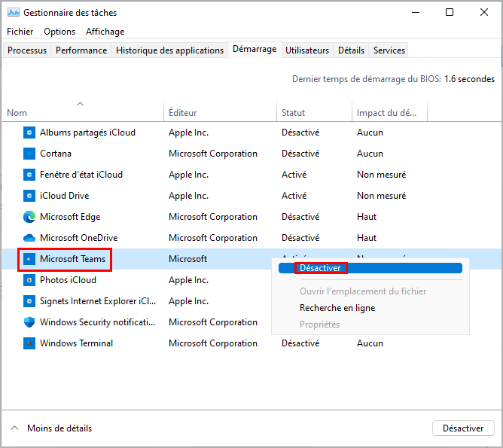The width and height of the screenshot is (503, 448).
Task: Sort by the Statut column header
Action: (315, 111)
